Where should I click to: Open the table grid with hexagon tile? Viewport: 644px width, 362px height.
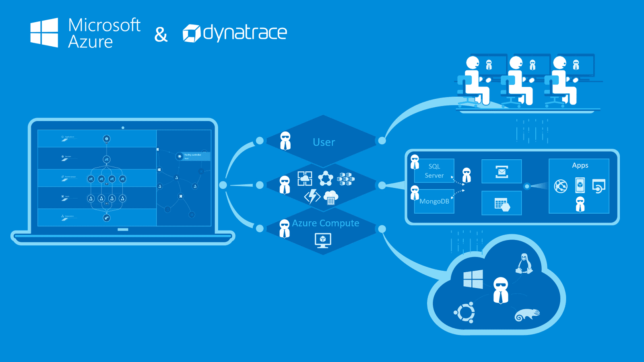pyautogui.click(x=502, y=203)
